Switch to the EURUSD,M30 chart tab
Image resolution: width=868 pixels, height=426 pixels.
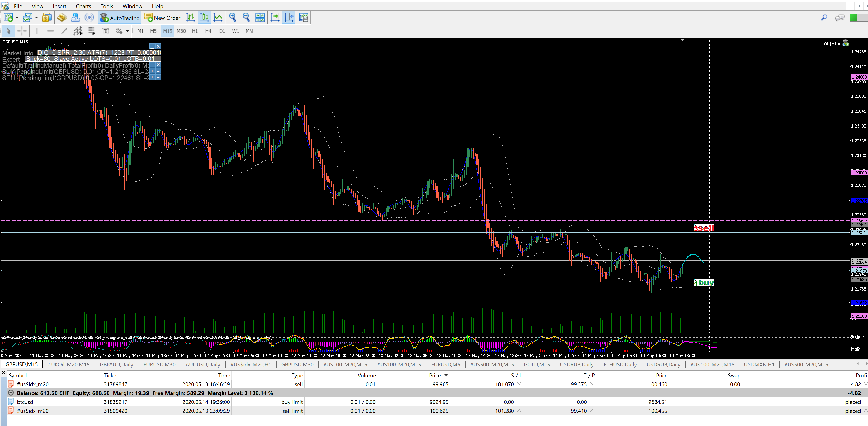click(159, 364)
